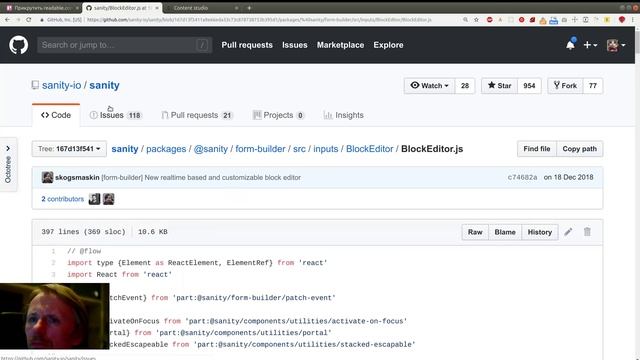Bookmark page with star icon
640x360 pixels.
coord(476,20)
